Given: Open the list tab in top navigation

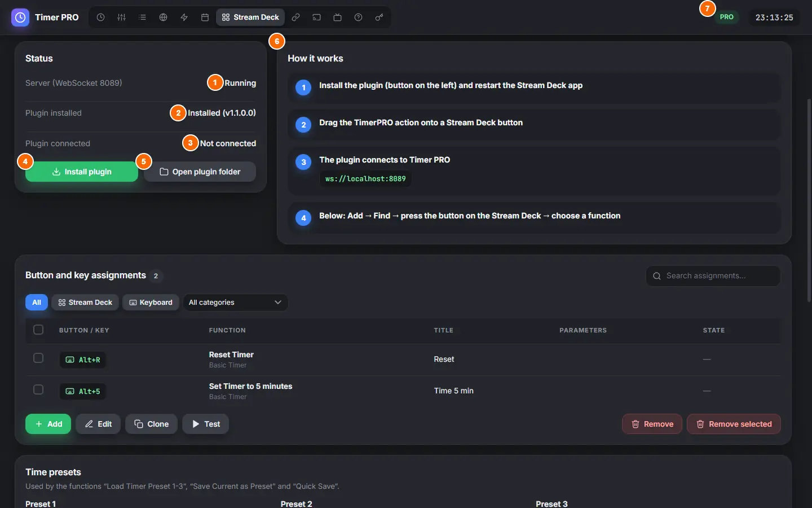Looking at the screenshot, I should pyautogui.click(x=142, y=17).
